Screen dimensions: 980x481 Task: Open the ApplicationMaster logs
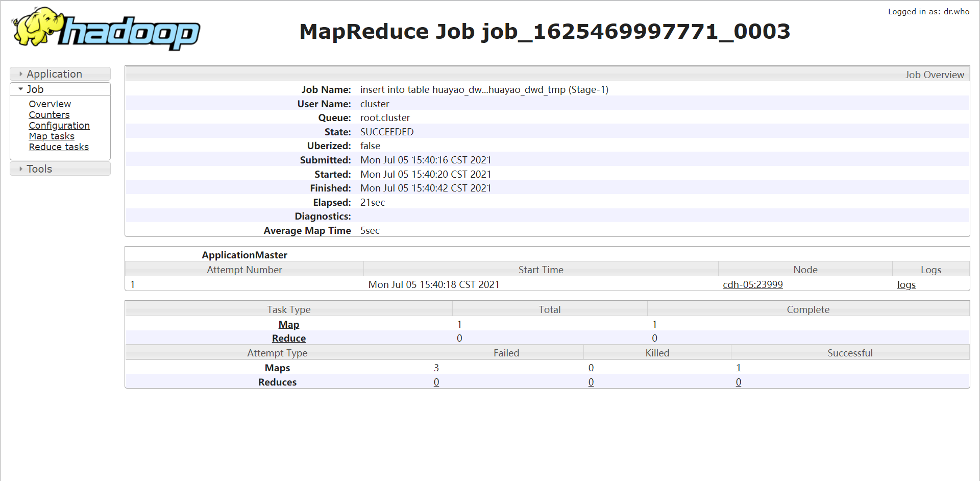(x=906, y=284)
